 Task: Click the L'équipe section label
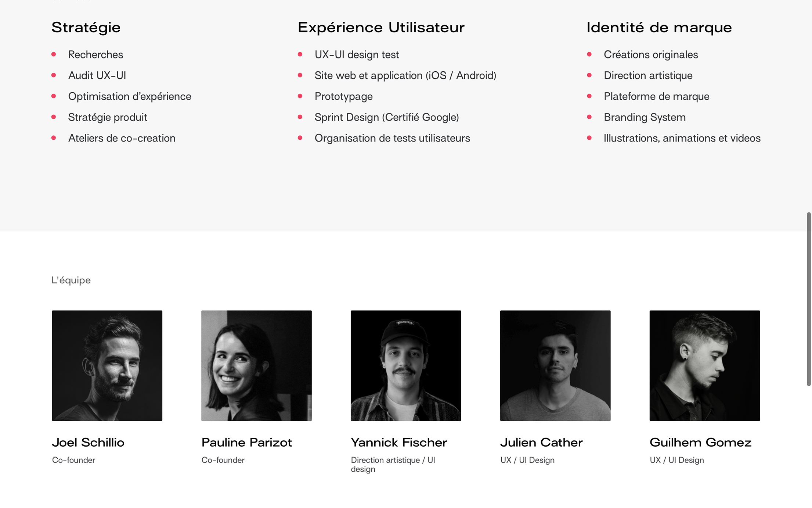click(x=71, y=280)
